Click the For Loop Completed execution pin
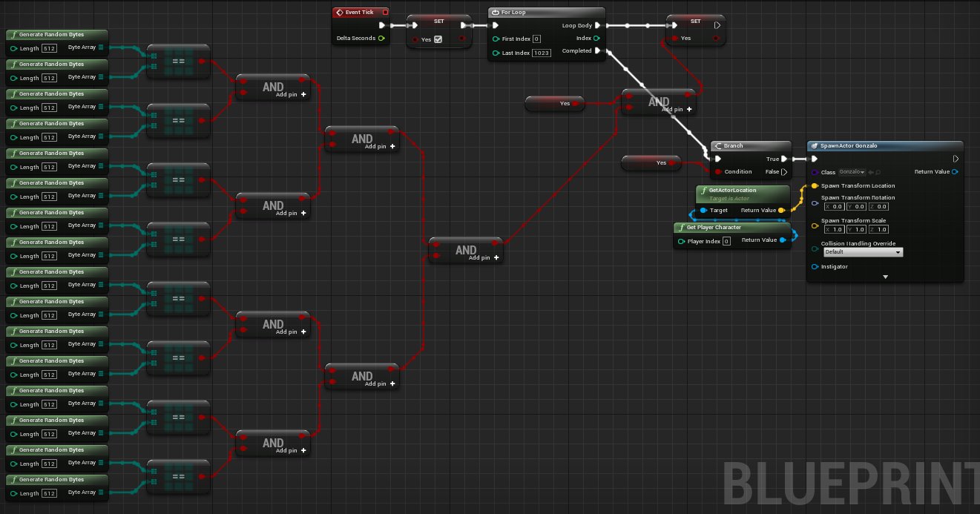This screenshot has width=980, height=514. [598, 50]
